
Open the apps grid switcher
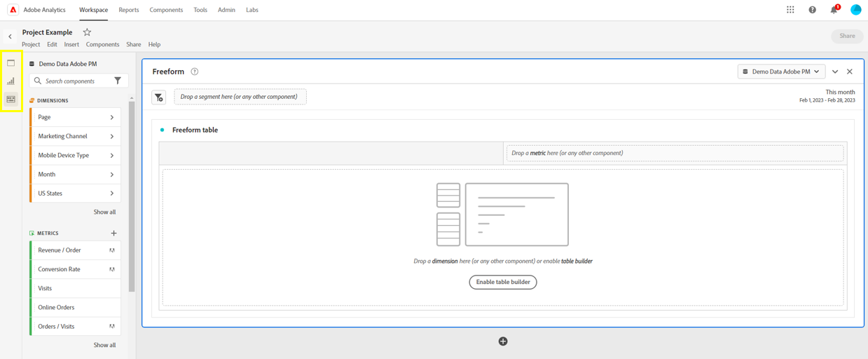point(790,10)
